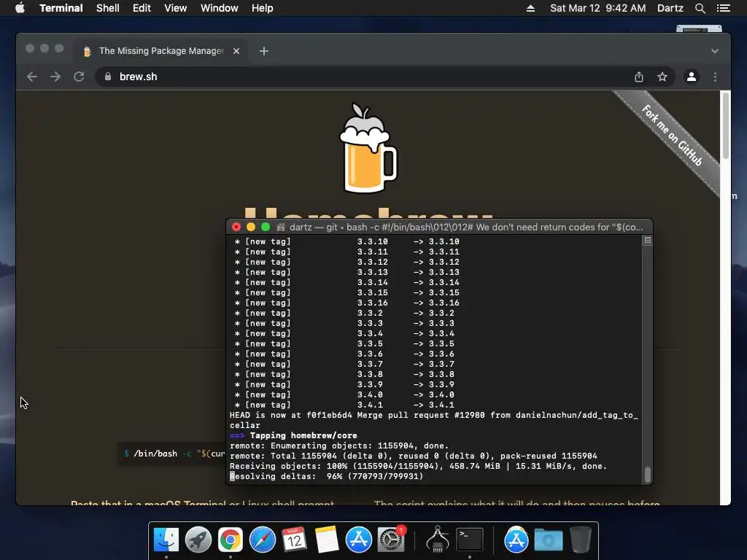The image size is (747, 560).
Task: Open the blue App Store icon in the Dock
Action: pos(358,540)
